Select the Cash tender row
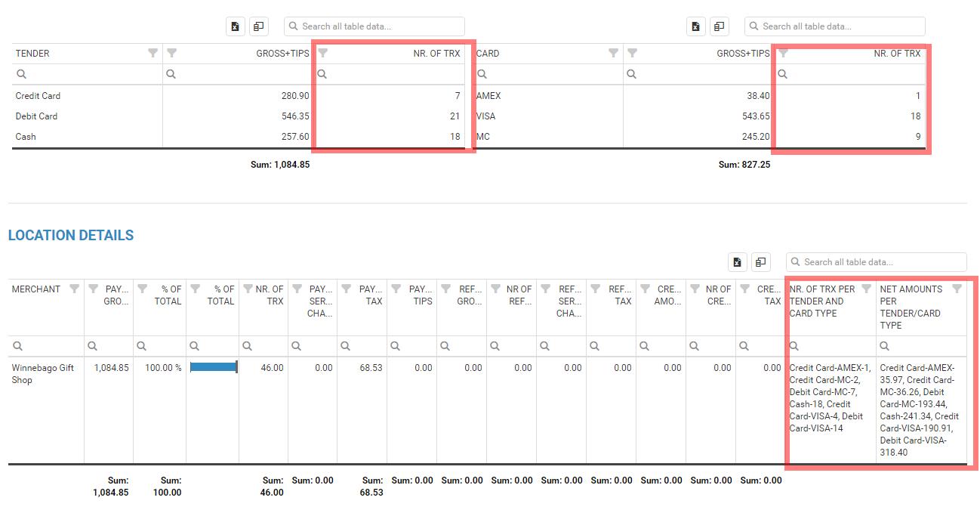Image resolution: width=980 pixels, height=513 pixels. point(239,137)
